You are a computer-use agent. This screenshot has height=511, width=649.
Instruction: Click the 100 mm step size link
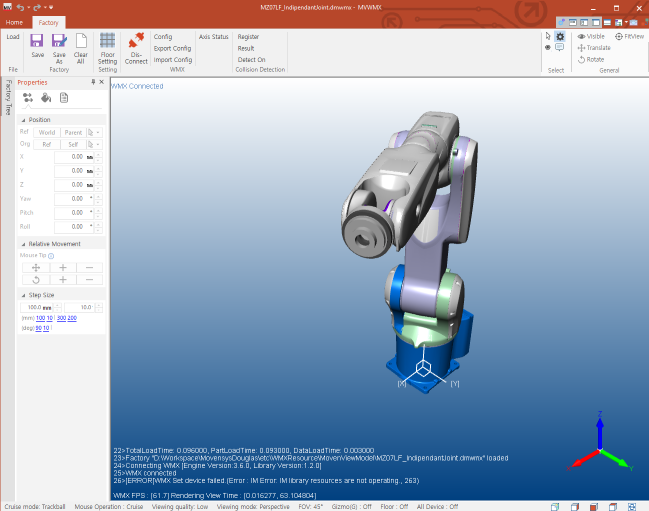pyautogui.click(x=40, y=318)
